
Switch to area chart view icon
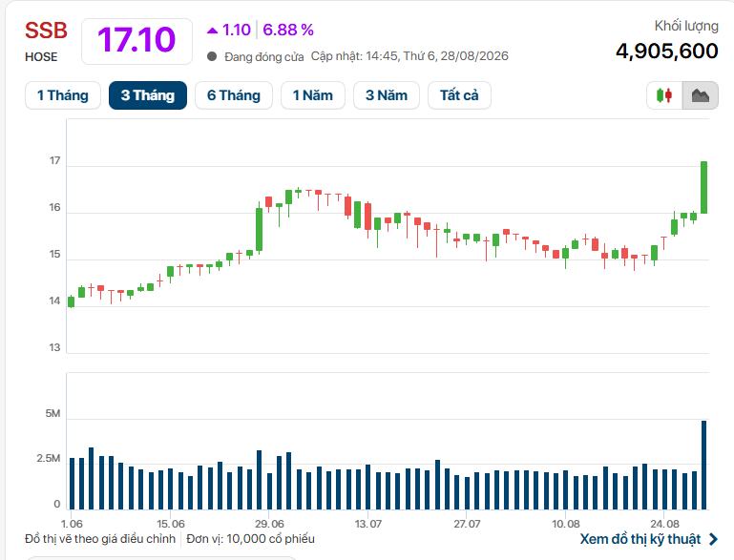coord(701,95)
